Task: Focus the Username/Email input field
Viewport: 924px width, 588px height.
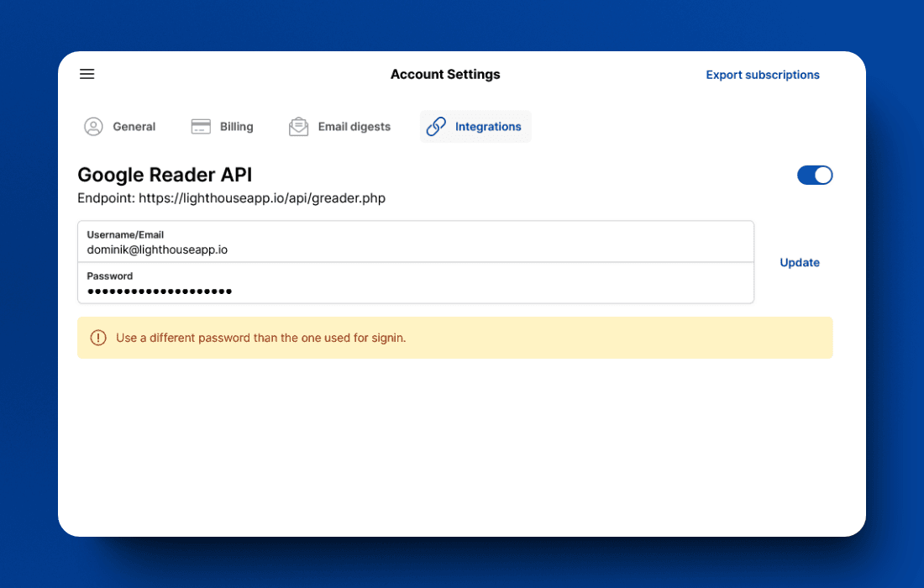Action: pyautogui.click(x=416, y=249)
